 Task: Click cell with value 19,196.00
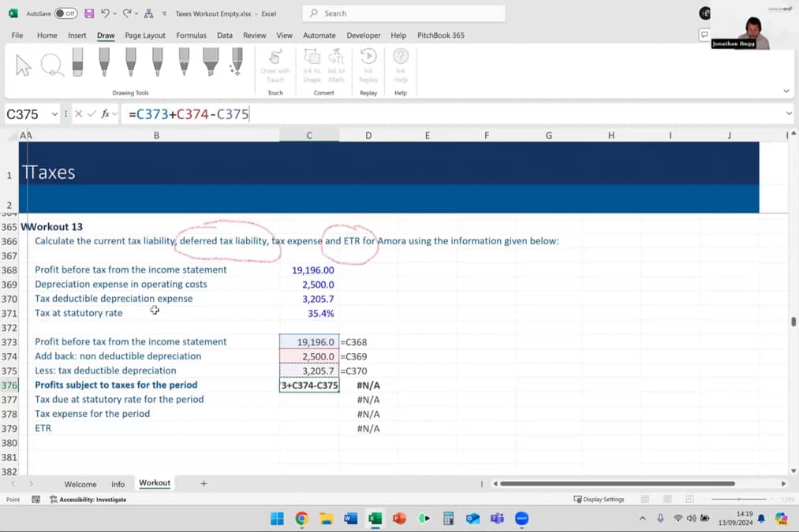click(x=309, y=270)
